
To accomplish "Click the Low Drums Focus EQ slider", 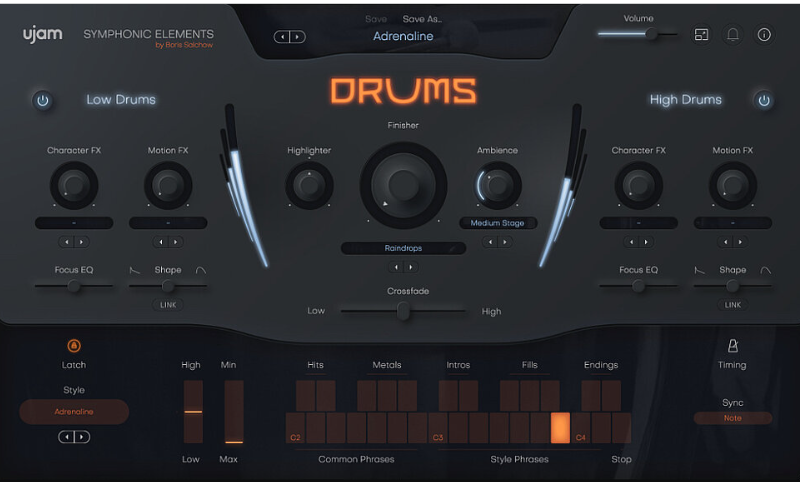I will point(74,286).
